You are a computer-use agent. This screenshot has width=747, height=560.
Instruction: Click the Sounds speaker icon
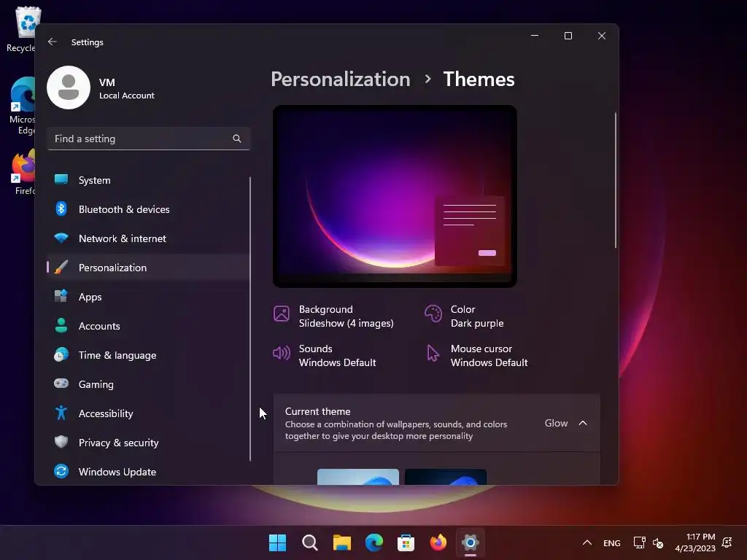point(282,353)
